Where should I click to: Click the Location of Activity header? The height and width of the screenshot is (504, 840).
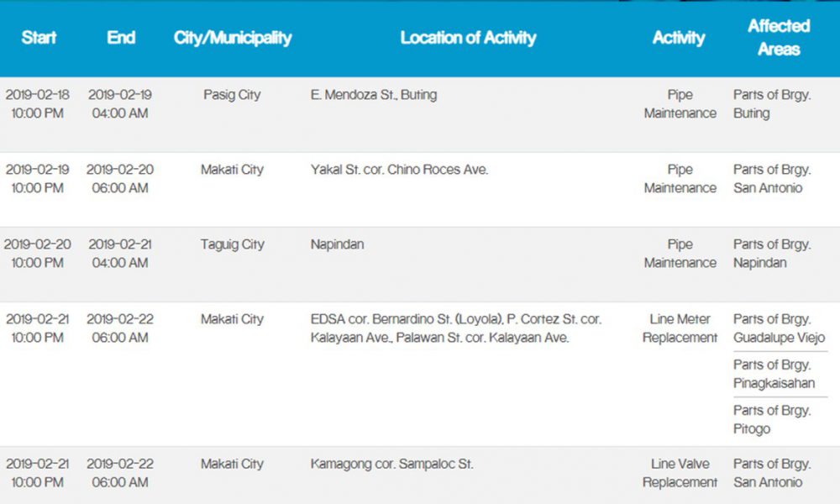(x=468, y=38)
